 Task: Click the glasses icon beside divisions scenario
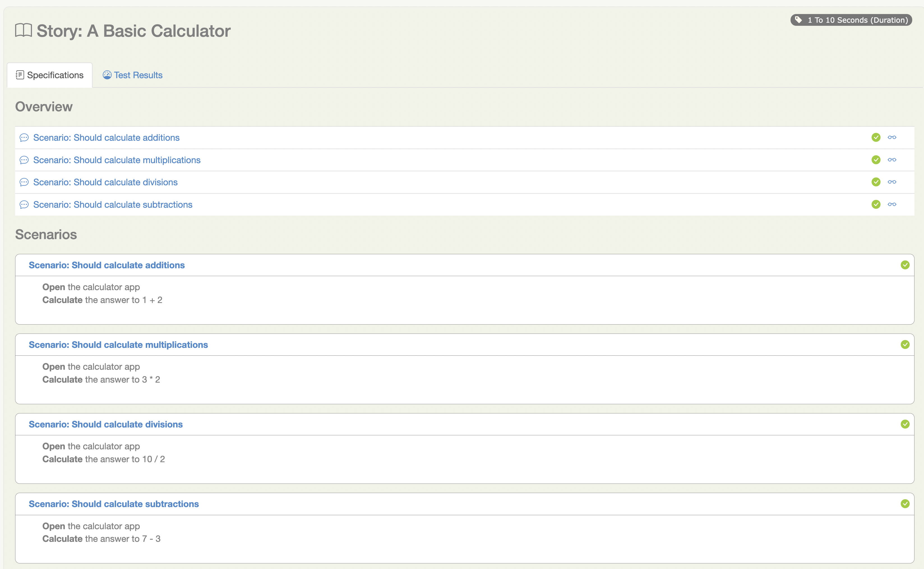[892, 182]
